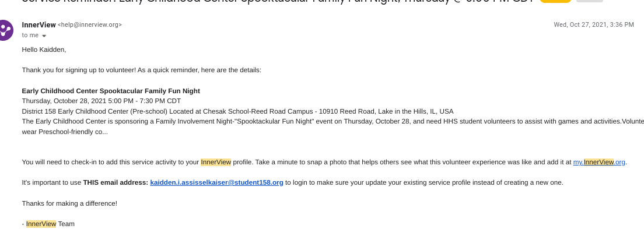The width and height of the screenshot is (644, 236).
Task: Click the yellow label chip beside the subject
Action: pyautogui.click(x=555, y=1)
